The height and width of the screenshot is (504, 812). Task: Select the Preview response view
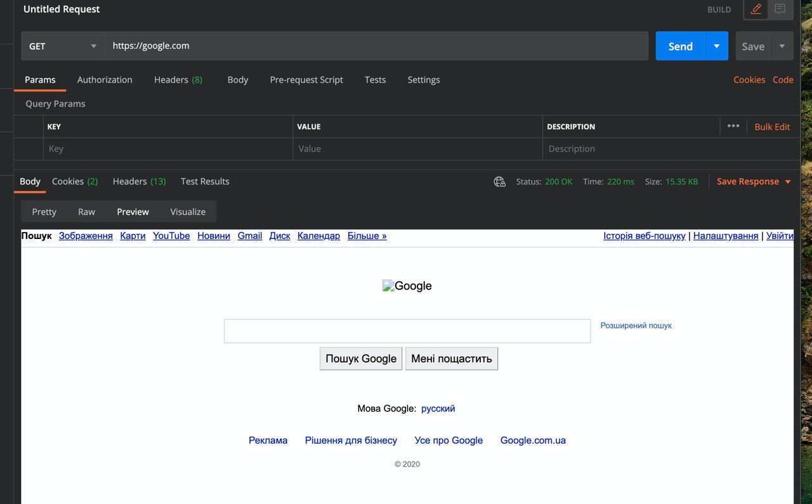133,212
